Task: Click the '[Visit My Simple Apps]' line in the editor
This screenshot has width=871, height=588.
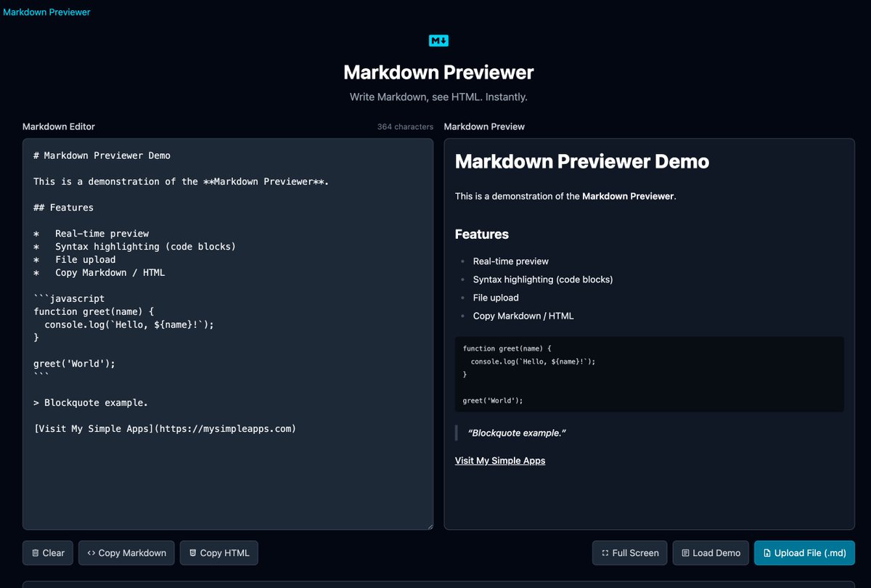Action: (x=165, y=428)
